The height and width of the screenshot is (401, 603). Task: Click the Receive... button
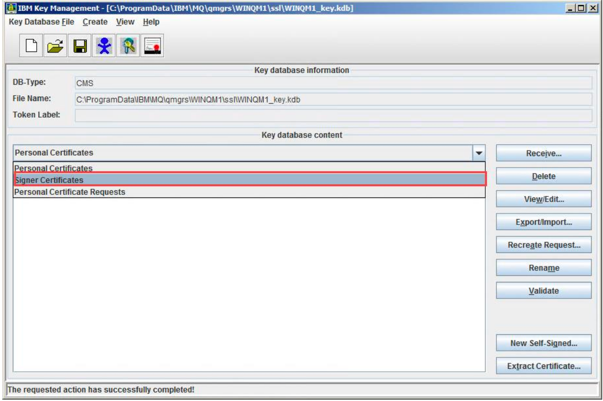[543, 153]
